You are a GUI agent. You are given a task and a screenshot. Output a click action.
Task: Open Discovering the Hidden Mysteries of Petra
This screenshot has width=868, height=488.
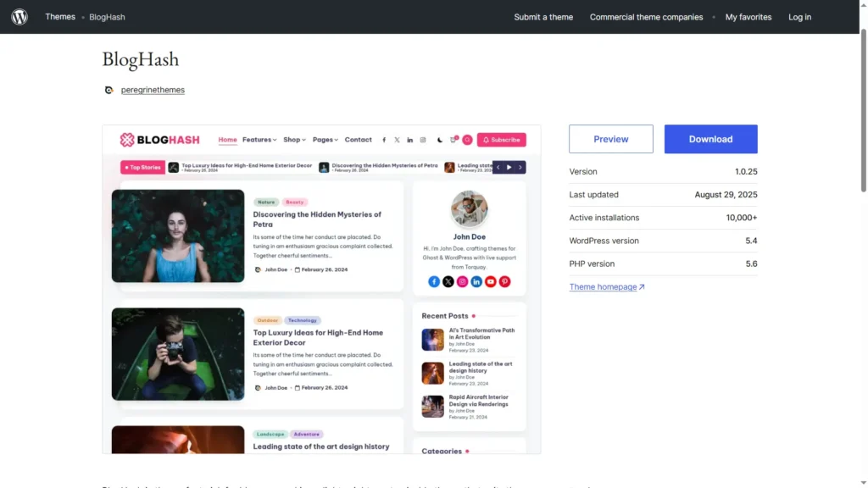317,219
